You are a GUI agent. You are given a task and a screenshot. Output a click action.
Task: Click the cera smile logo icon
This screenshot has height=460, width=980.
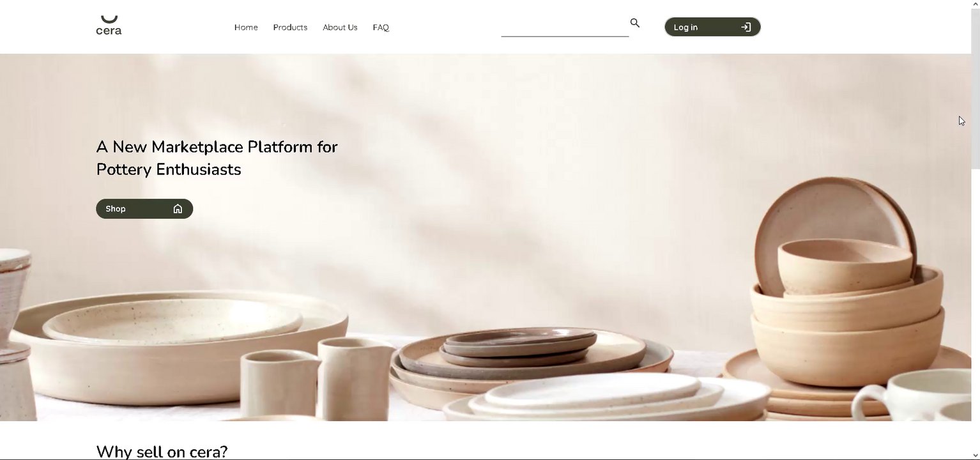pyautogui.click(x=109, y=19)
